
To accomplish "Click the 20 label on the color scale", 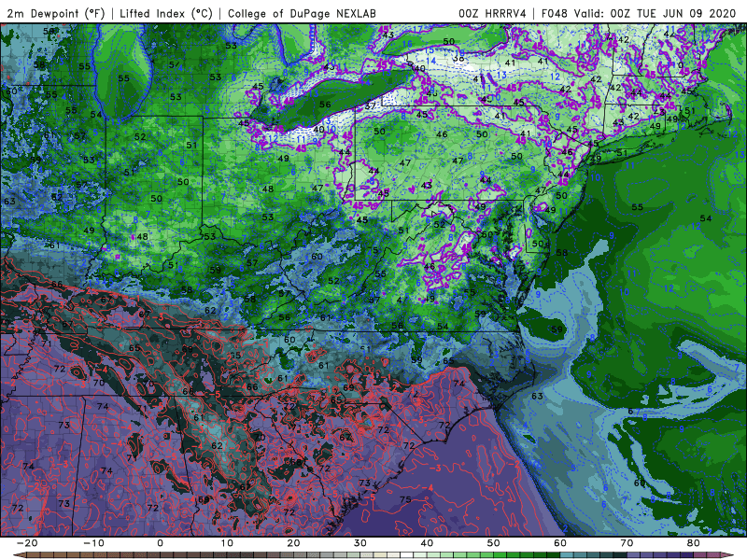I will click(x=293, y=543).
